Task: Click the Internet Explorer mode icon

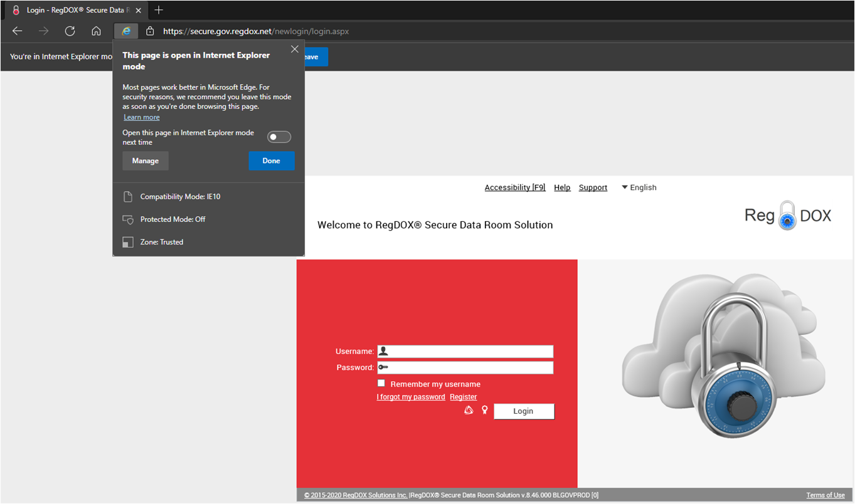Action: point(126,31)
